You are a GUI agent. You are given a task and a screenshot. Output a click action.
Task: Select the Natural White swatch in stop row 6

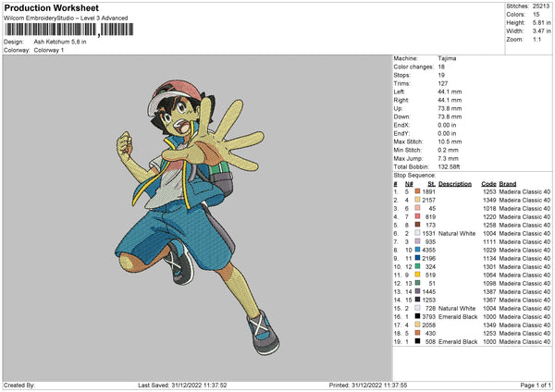pos(417,233)
